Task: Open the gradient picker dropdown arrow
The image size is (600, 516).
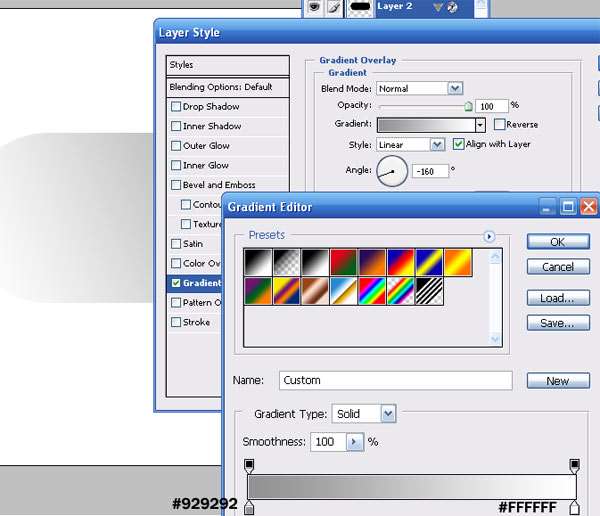Action: [x=480, y=125]
